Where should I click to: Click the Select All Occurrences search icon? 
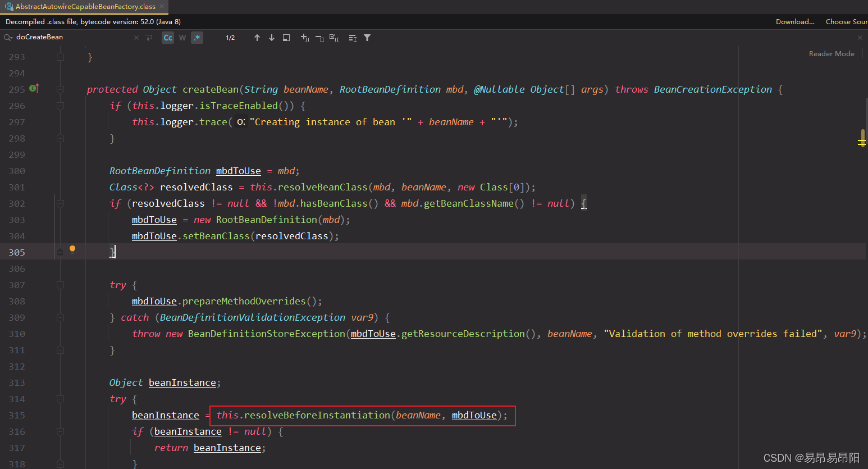(334, 38)
